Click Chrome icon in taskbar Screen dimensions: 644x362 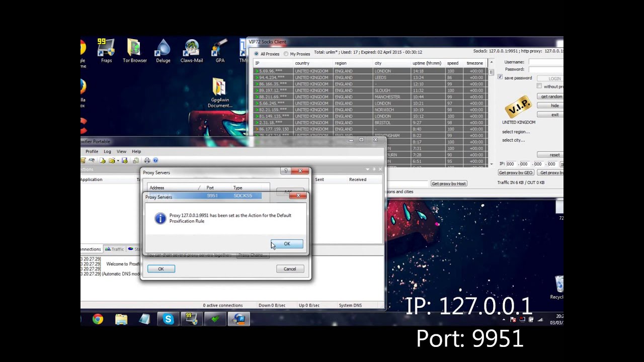98,319
